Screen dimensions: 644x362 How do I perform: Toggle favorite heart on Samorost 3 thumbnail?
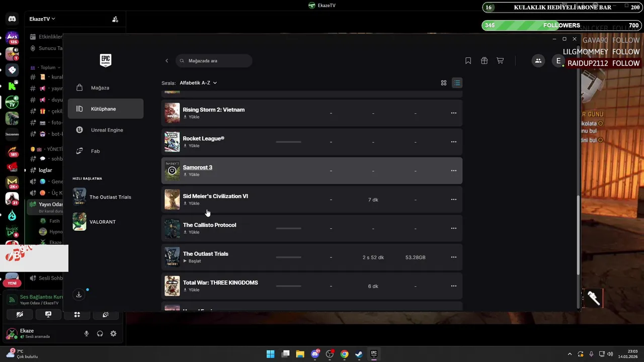point(172,171)
